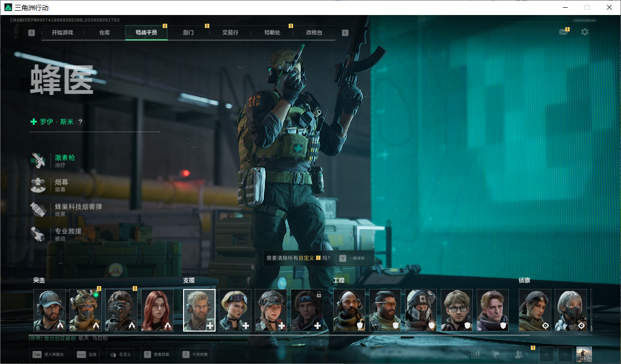
Task: Click the right empty squad plus slot
Action: point(565,355)
